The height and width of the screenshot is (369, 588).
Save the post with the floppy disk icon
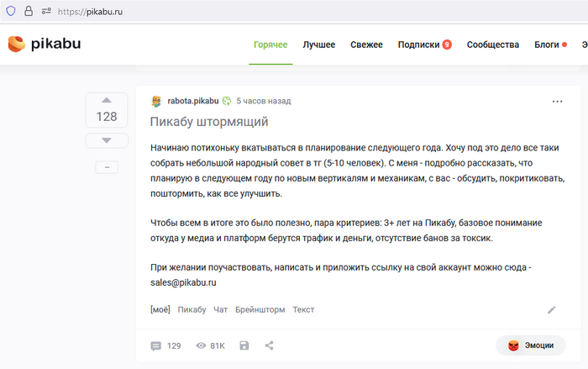point(244,345)
